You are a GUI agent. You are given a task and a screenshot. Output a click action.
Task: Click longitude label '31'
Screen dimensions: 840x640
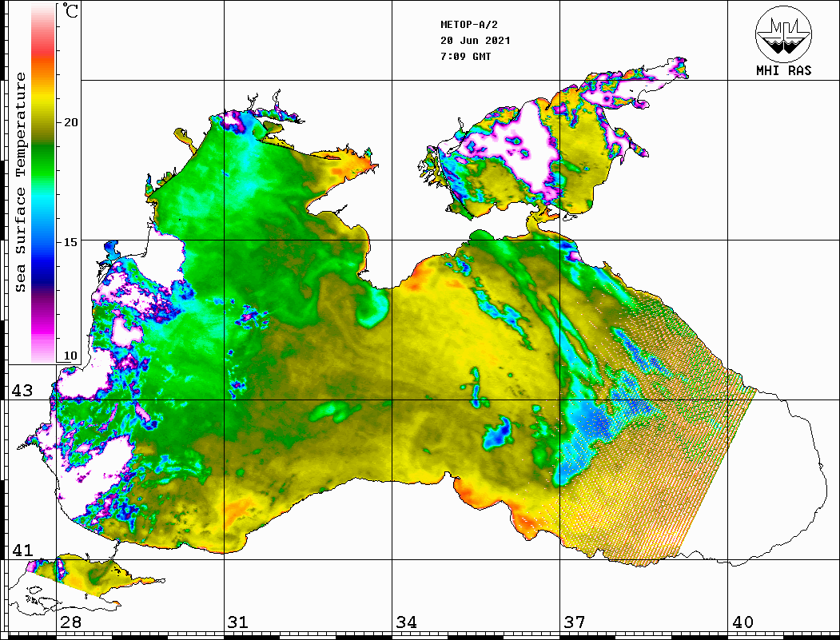coord(238,622)
